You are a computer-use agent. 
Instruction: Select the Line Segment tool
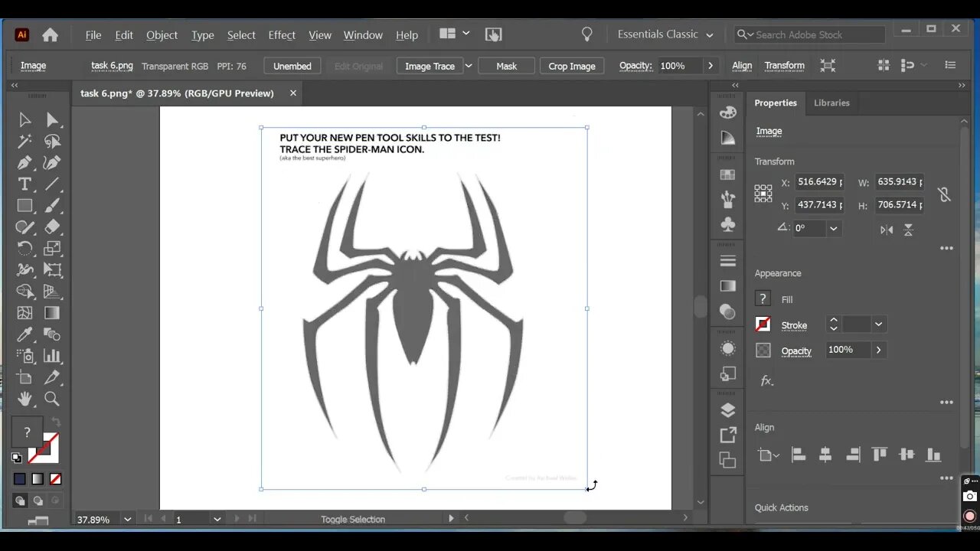[52, 184]
